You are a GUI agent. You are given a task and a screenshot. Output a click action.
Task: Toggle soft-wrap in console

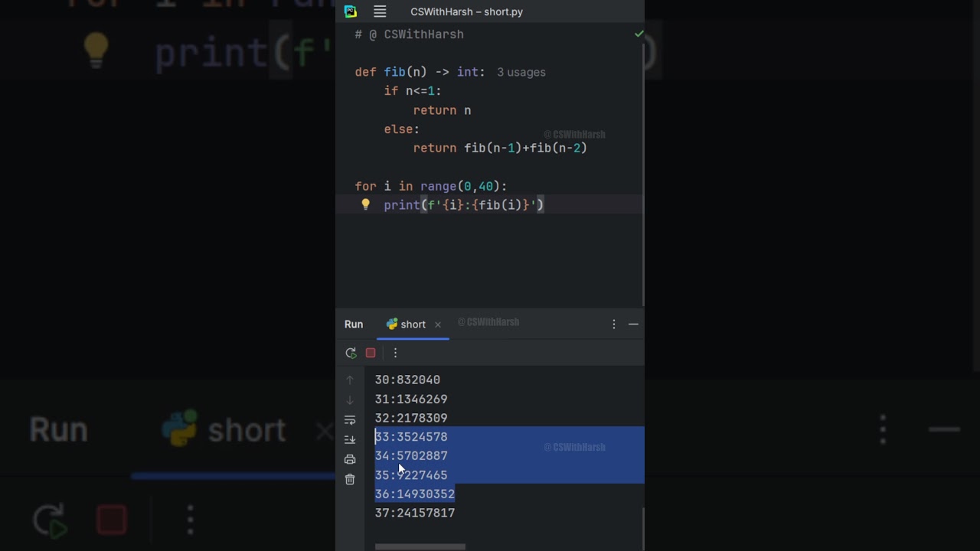tap(350, 419)
